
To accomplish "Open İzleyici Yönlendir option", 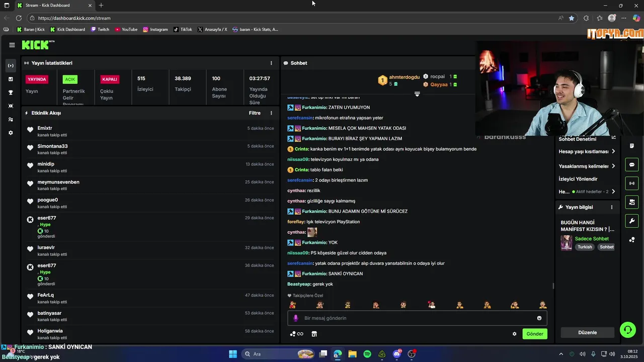I will click(578, 179).
